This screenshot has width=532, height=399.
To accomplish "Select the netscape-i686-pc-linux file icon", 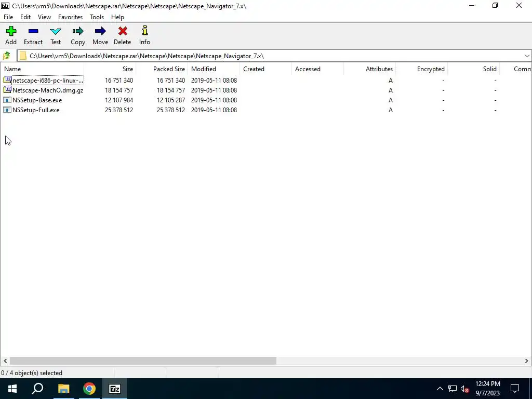I will tap(7, 80).
